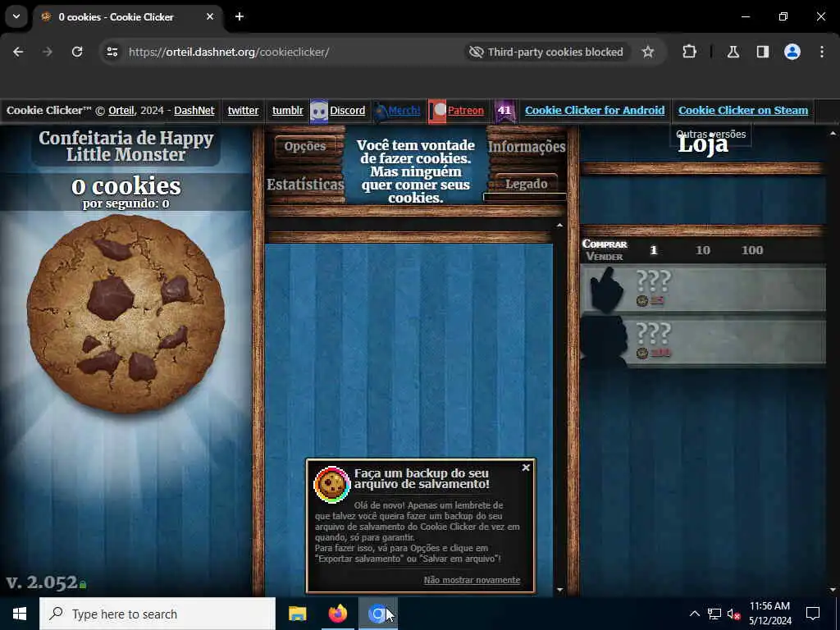Click the site information icon in address bar

point(112,52)
